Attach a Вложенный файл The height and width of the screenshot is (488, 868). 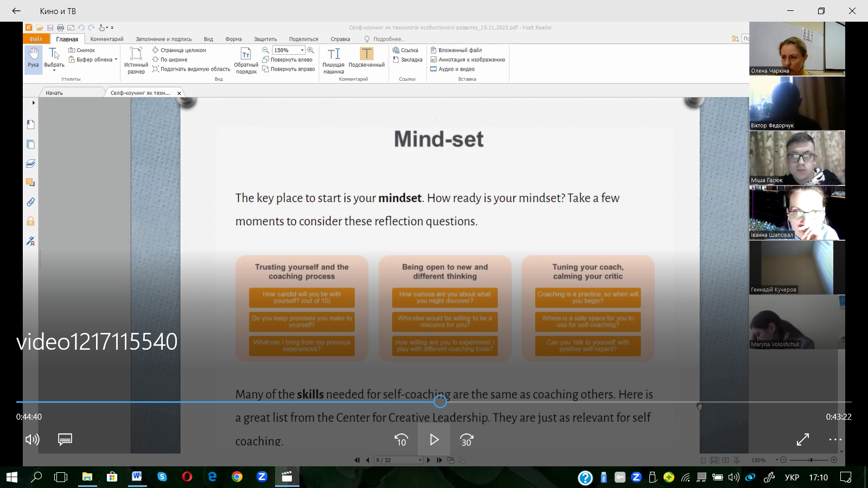[x=456, y=50]
